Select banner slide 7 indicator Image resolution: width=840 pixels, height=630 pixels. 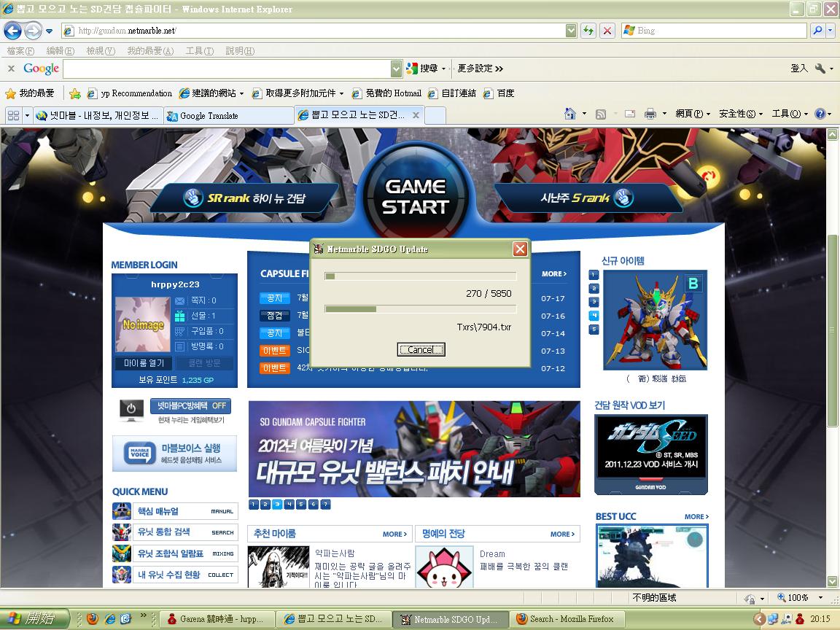(x=325, y=504)
